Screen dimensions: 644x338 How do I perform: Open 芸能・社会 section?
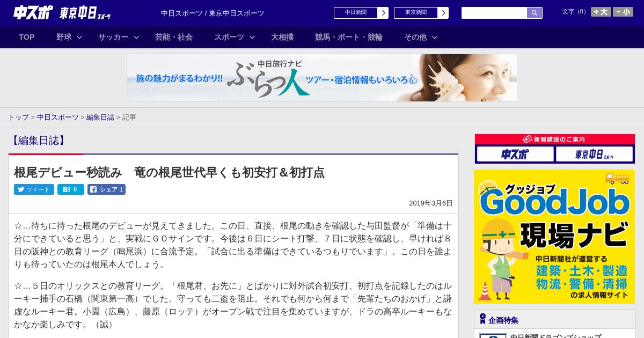(x=174, y=37)
